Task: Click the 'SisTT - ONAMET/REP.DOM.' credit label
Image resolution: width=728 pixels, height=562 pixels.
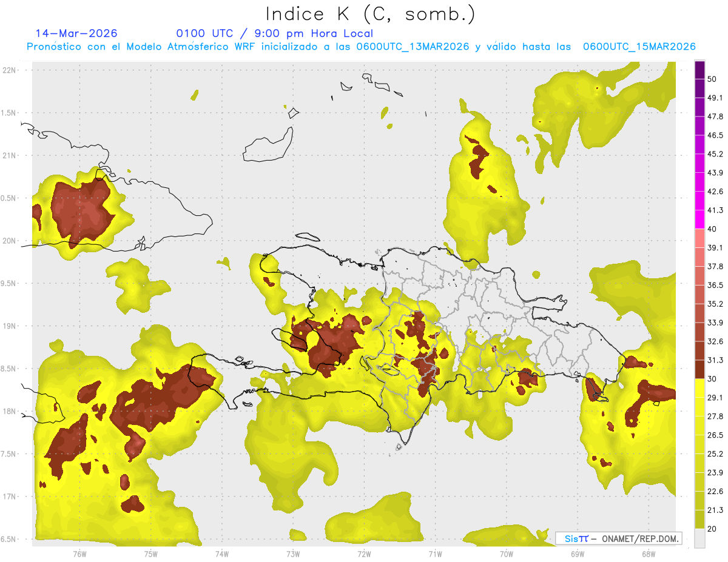Action: pyautogui.click(x=618, y=538)
